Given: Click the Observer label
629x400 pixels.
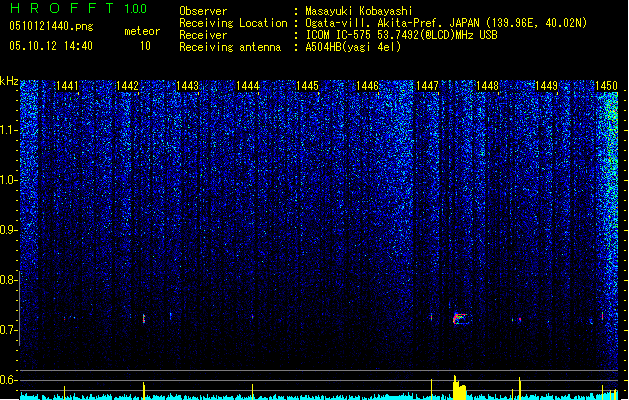Looking at the screenshot, I should tap(203, 11).
